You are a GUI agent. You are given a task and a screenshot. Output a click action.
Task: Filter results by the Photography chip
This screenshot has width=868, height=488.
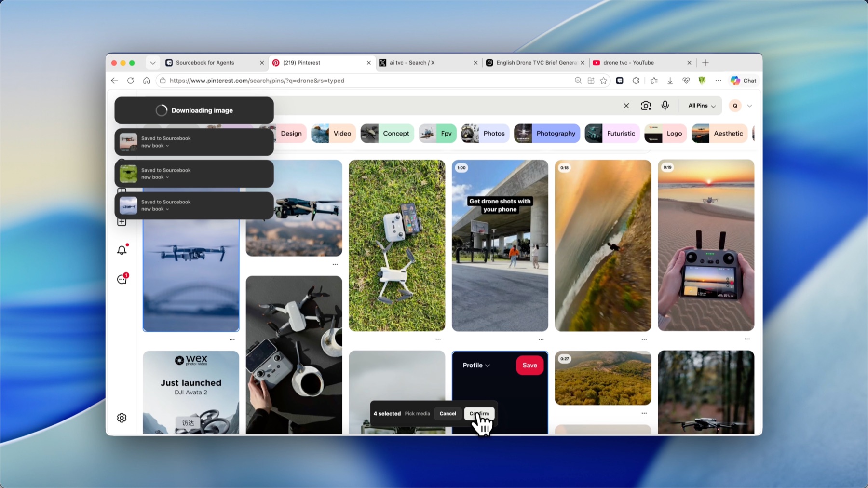pos(547,134)
